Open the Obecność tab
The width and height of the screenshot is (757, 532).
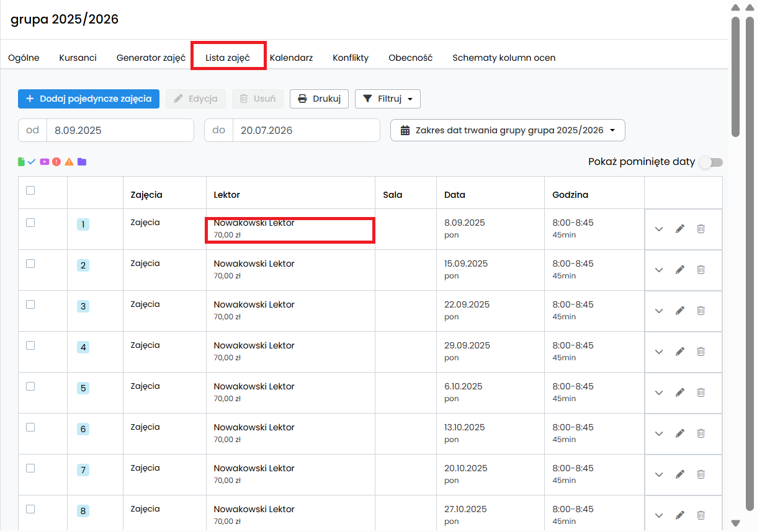coord(410,58)
